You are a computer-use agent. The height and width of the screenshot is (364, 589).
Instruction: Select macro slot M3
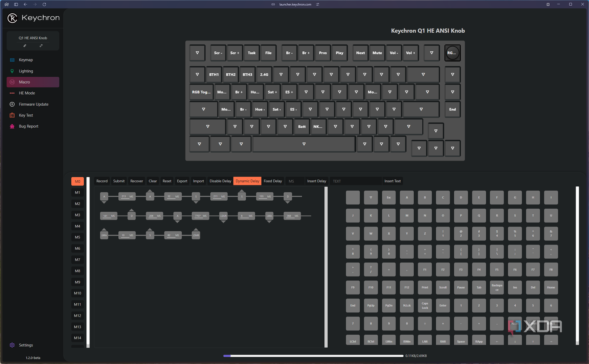click(77, 215)
